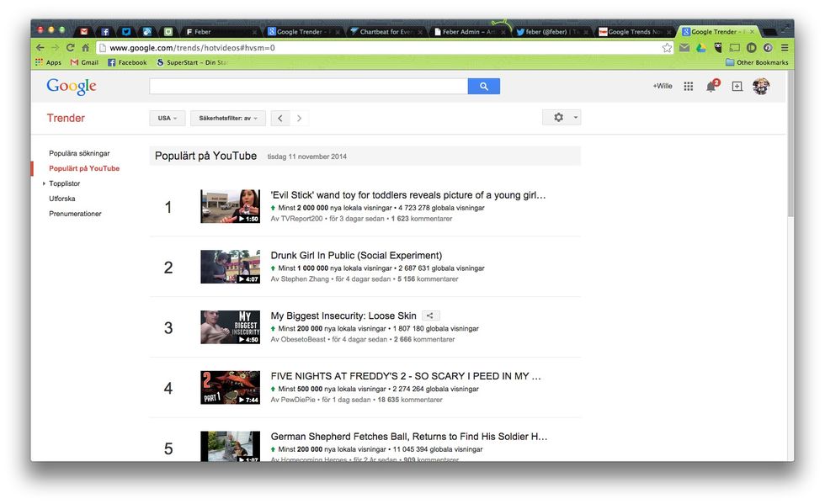
Task: Open the account profile avatar
Action: pyautogui.click(x=761, y=86)
